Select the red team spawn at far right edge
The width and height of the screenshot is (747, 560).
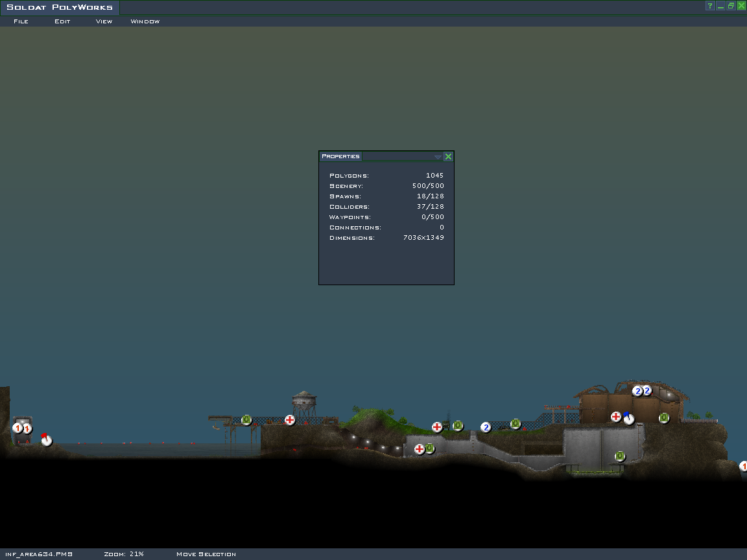[x=743, y=466]
